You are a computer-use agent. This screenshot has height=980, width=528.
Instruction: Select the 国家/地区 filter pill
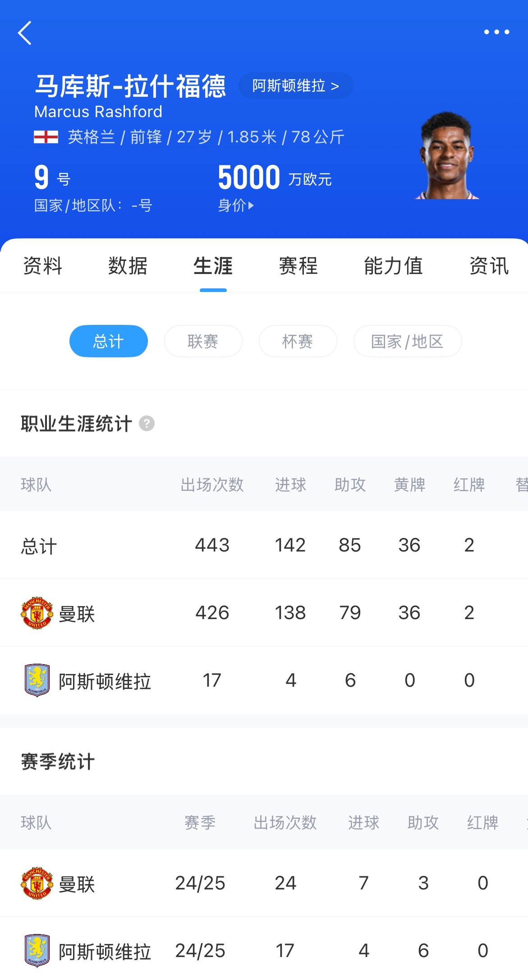(x=407, y=341)
